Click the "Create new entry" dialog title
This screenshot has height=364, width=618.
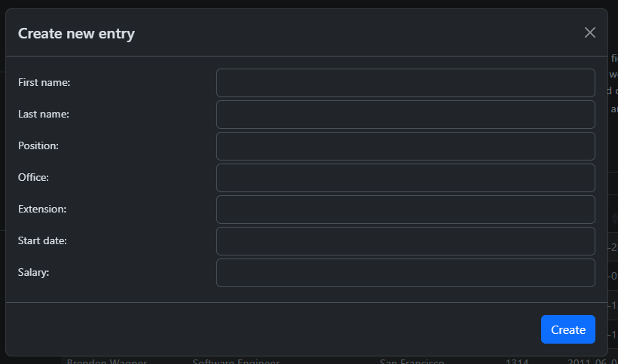tap(76, 33)
